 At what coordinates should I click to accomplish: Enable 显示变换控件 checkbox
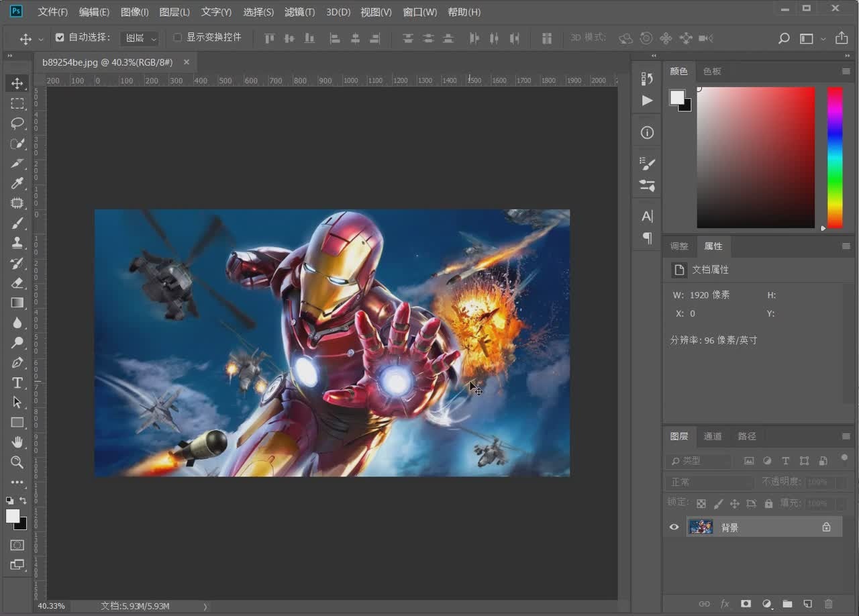[x=178, y=38]
